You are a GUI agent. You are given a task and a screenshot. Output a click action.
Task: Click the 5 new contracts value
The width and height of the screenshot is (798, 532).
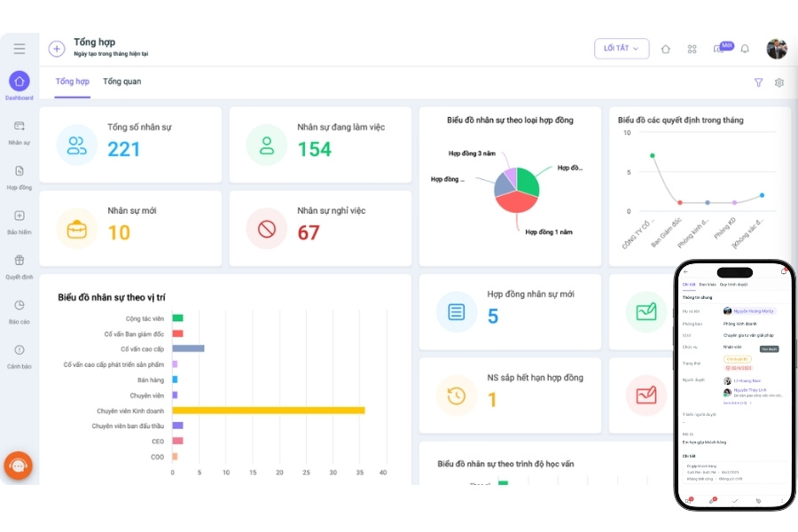pyautogui.click(x=493, y=317)
